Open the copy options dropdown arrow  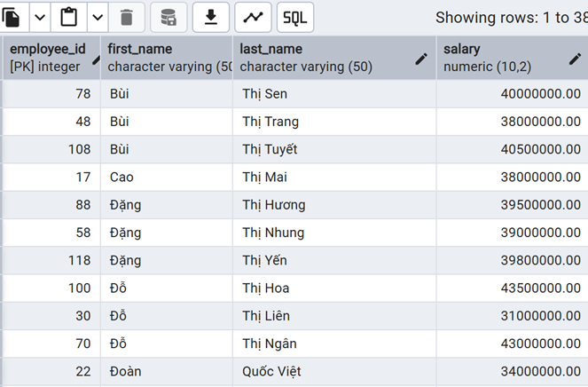tap(41, 17)
